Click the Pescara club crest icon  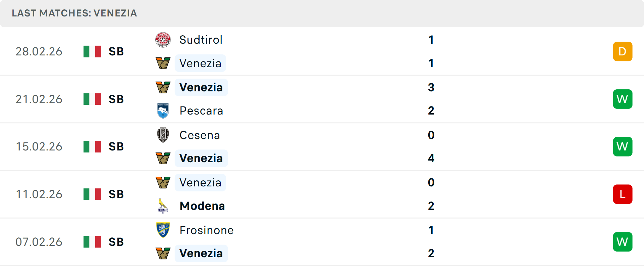click(x=163, y=110)
